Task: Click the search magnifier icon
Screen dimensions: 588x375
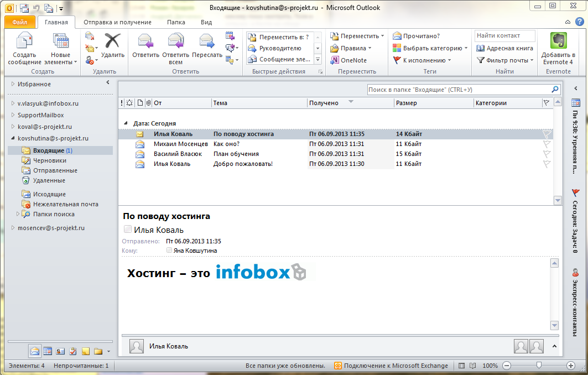Action: 555,89
